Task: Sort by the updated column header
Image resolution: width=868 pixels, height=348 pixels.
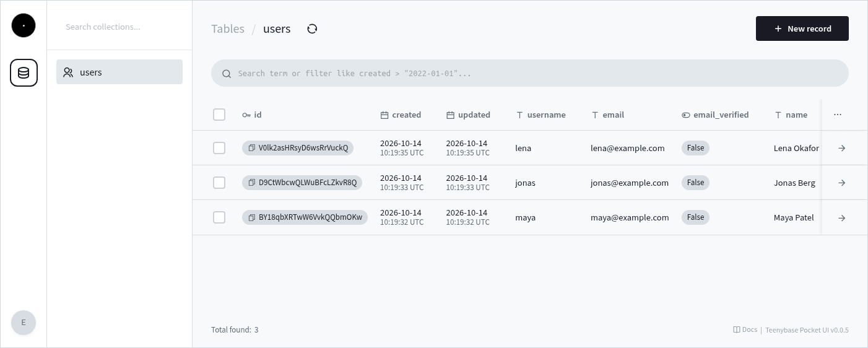Action: click(x=468, y=115)
